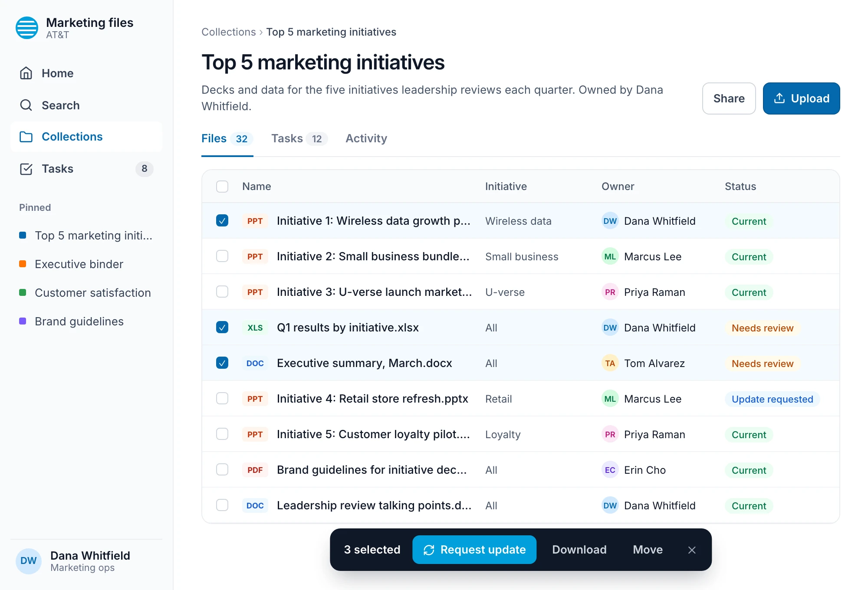Click Download in the selection bar
The height and width of the screenshot is (590, 868).
(579, 550)
